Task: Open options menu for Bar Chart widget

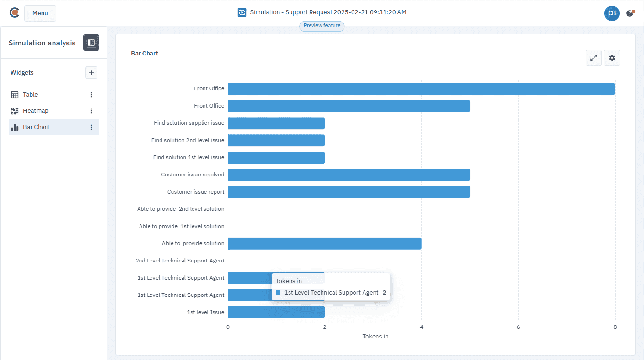Action: 92,127
